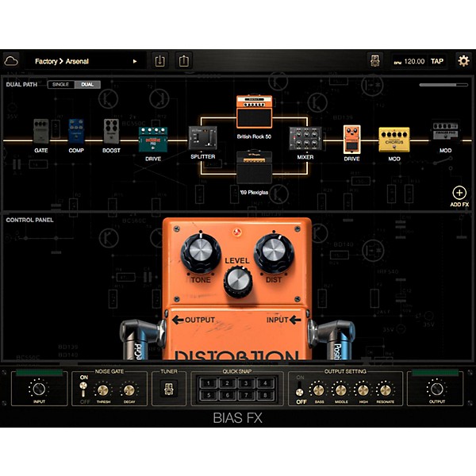
Task: Switch to SINGLE path mode
Action: point(61,84)
